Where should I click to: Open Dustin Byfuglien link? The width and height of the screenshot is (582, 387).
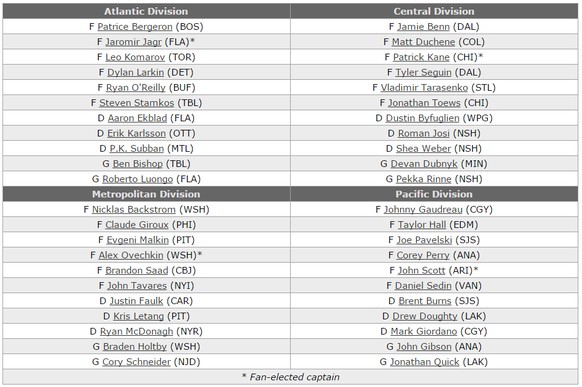tap(422, 118)
